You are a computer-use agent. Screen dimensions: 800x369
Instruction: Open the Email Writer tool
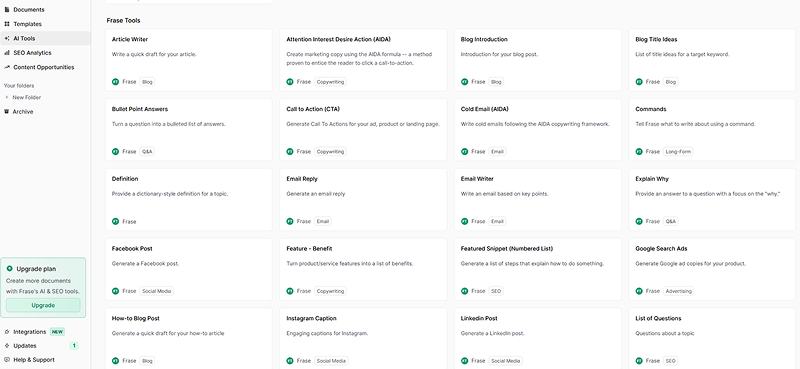pos(538,200)
